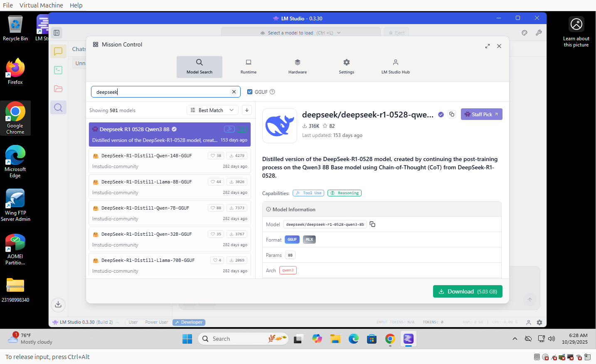The width and height of the screenshot is (596, 364).
Task: Select the MLX format badge
Action: (309, 239)
